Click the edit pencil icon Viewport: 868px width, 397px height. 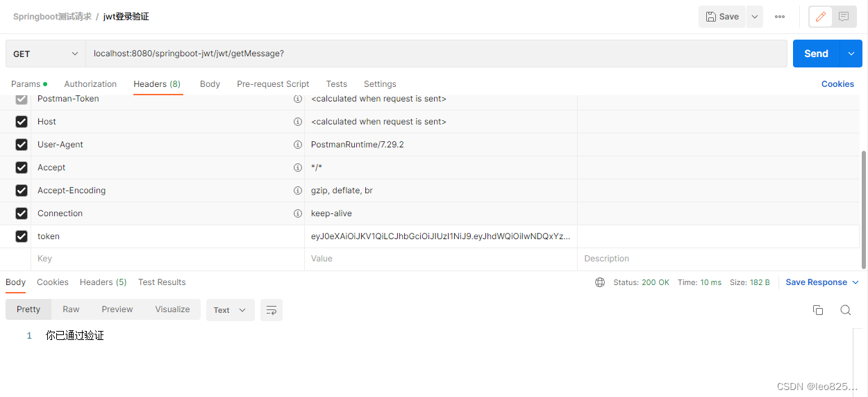pos(821,17)
